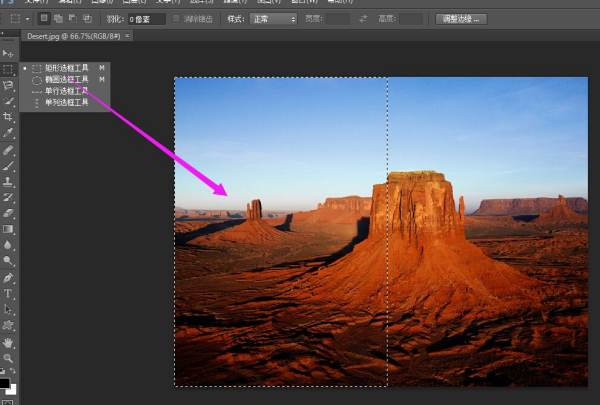
Task: Choose Add to Selection mode
Action: pos(58,18)
